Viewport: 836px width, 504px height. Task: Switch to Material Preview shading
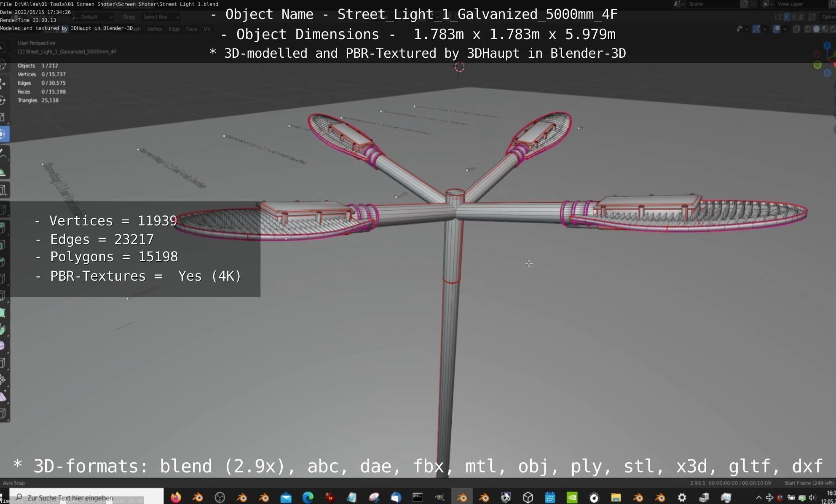(825, 29)
